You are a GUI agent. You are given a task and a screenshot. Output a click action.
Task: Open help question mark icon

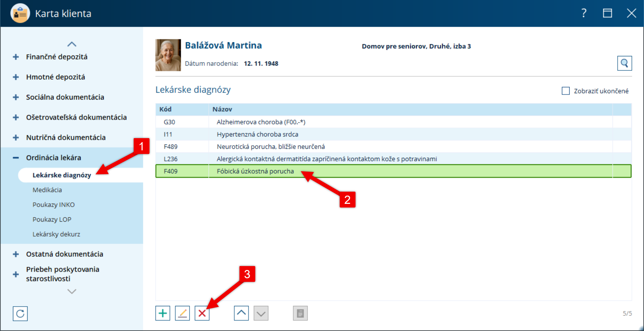(x=584, y=13)
